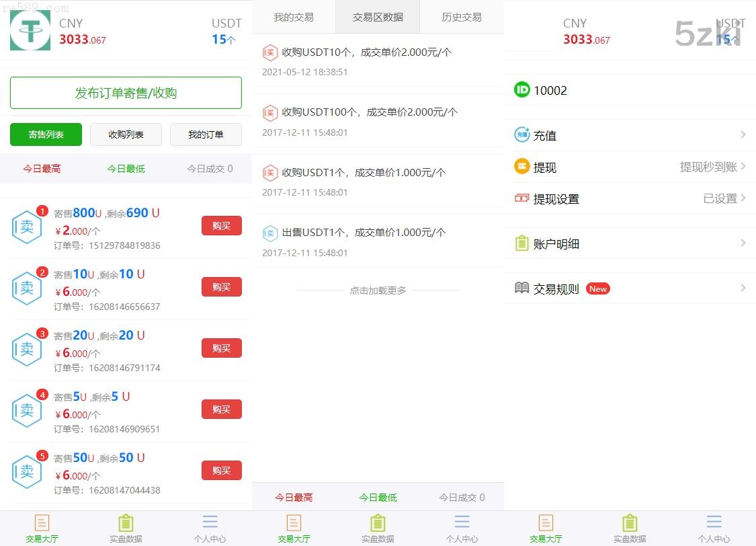Click the green ID badge icon
This screenshot has width=756, height=546.
(x=522, y=90)
